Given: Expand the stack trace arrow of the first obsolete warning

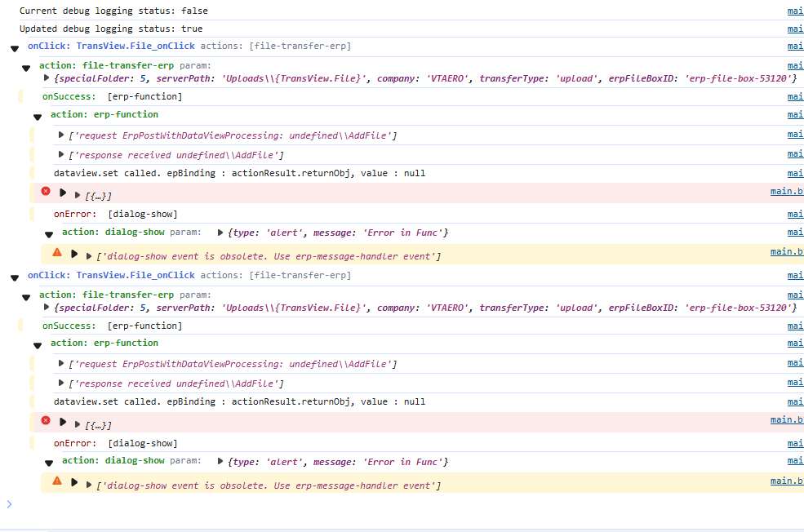Looking at the screenshot, I should coord(74,254).
